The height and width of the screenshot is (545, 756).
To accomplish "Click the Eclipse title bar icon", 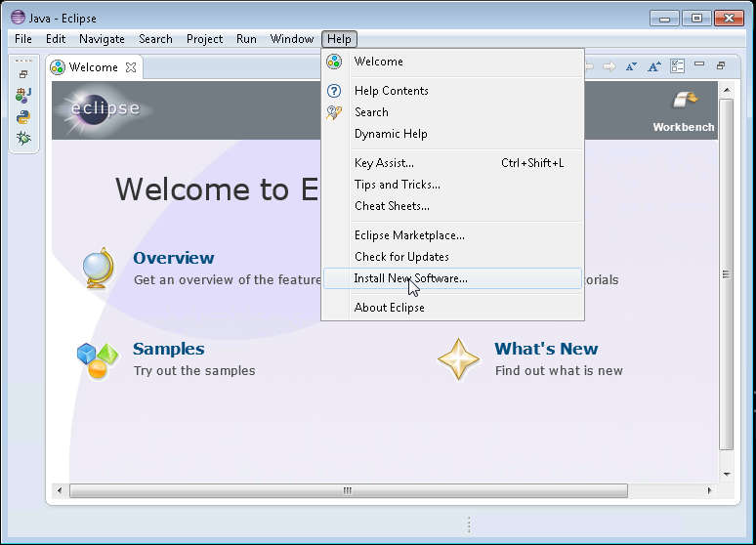I will coord(18,18).
